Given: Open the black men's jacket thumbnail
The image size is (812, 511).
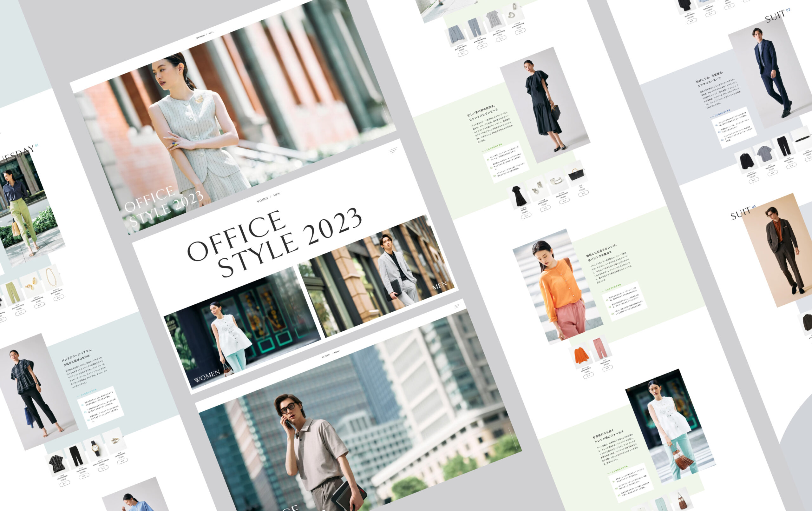Looking at the screenshot, I should pos(746,160).
